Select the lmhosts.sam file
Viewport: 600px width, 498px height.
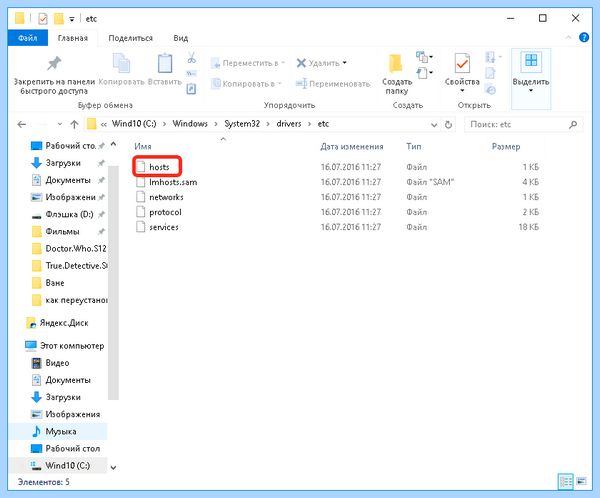click(x=173, y=182)
